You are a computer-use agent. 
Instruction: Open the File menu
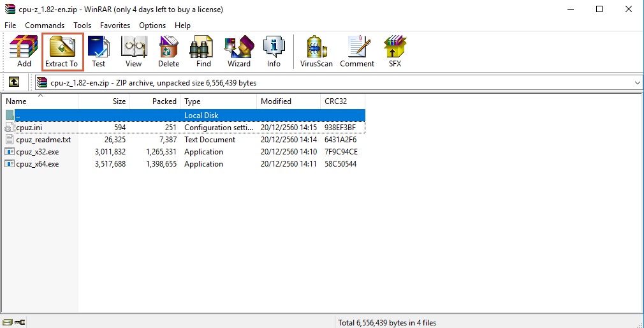[x=10, y=26]
